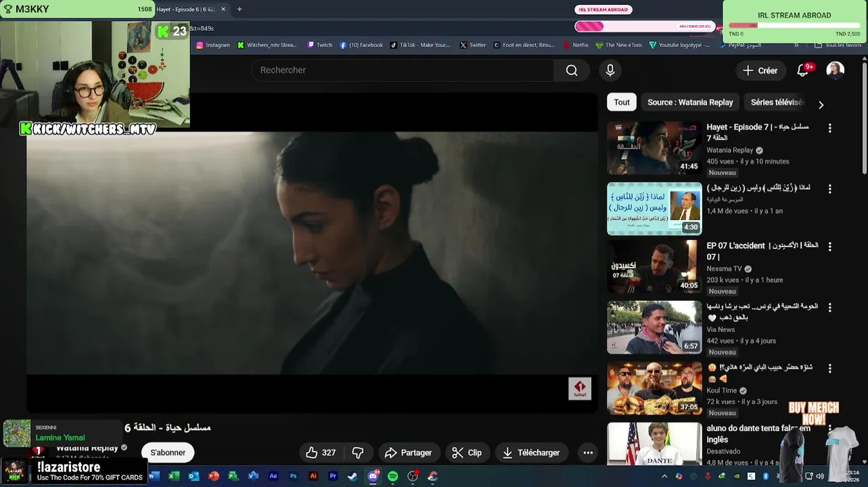Screen dimensions: 868x487
Task: Show hidden system tray icons
Action: point(664,476)
